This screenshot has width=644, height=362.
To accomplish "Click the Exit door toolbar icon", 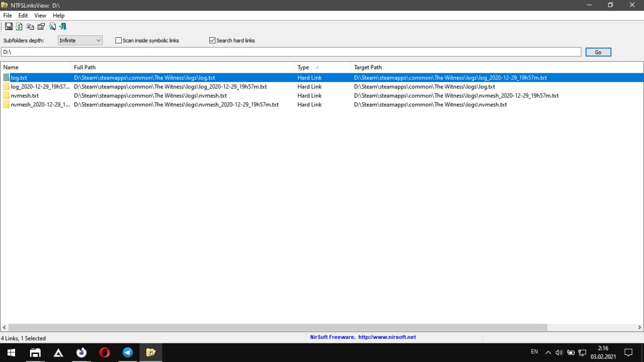I will 63,27.
